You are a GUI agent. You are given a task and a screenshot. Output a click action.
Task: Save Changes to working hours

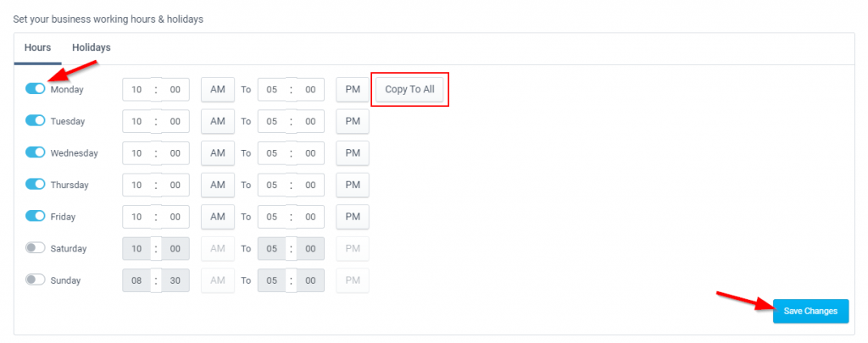[810, 311]
